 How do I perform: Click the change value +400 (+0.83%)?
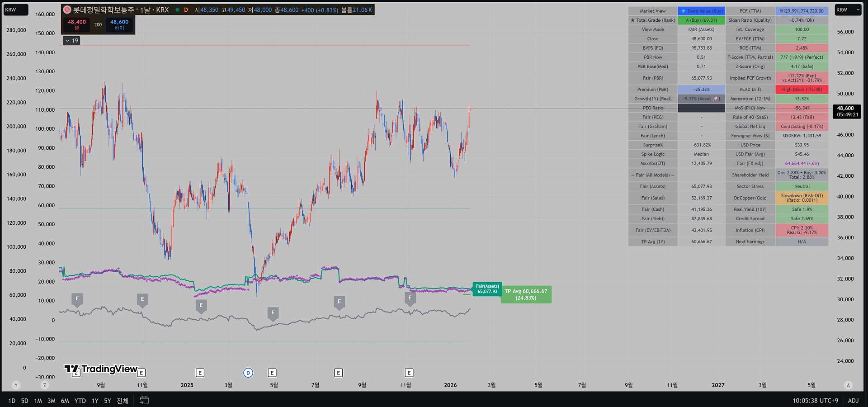click(320, 10)
